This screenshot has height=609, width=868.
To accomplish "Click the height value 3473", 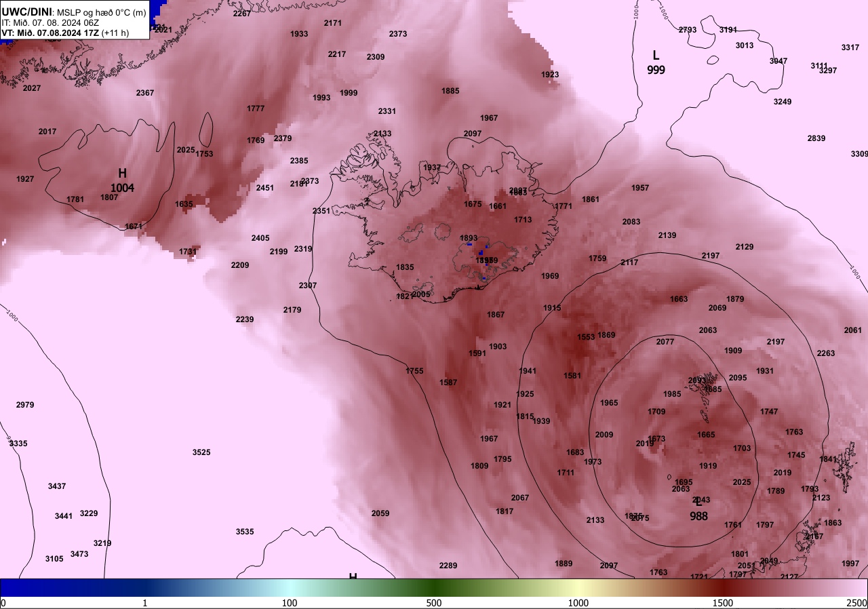I will pyautogui.click(x=79, y=554).
